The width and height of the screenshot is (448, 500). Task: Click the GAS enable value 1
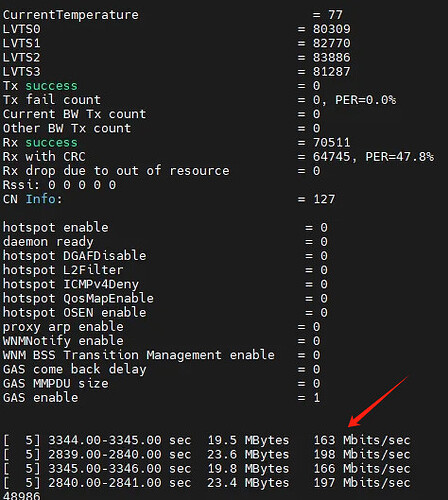pyautogui.click(x=317, y=397)
